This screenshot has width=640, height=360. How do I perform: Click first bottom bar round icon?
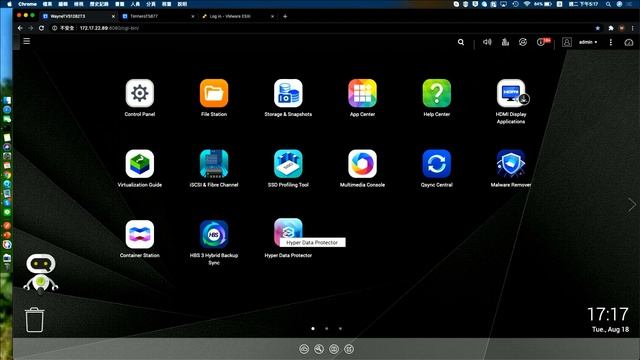pos(304,349)
